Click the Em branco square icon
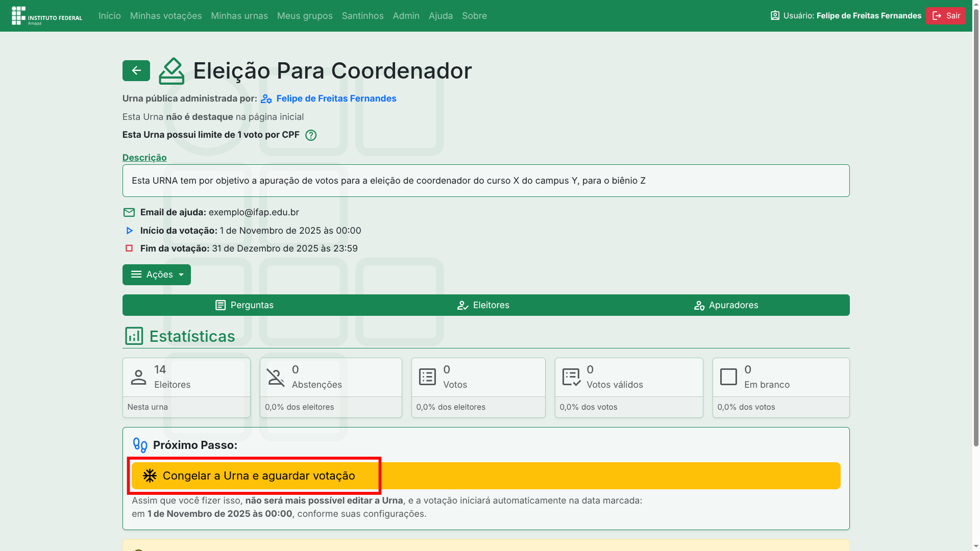 pyautogui.click(x=728, y=378)
